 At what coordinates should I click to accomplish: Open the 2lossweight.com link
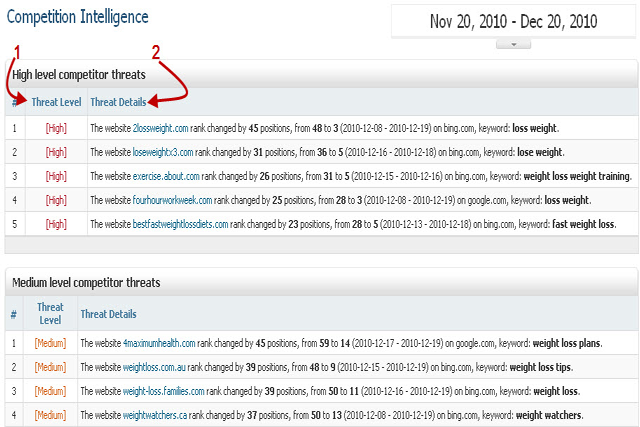(x=161, y=128)
